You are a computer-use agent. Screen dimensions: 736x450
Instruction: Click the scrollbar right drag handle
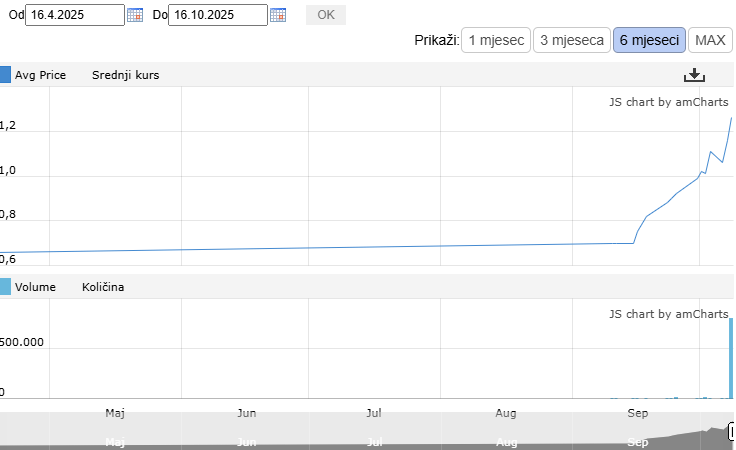pos(731,429)
